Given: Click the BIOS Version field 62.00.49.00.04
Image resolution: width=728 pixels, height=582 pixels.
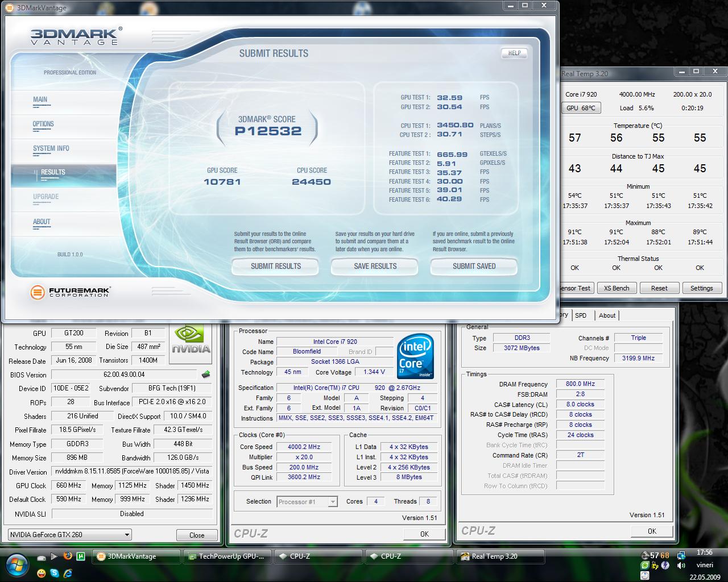Looking at the screenshot, I should (x=124, y=375).
